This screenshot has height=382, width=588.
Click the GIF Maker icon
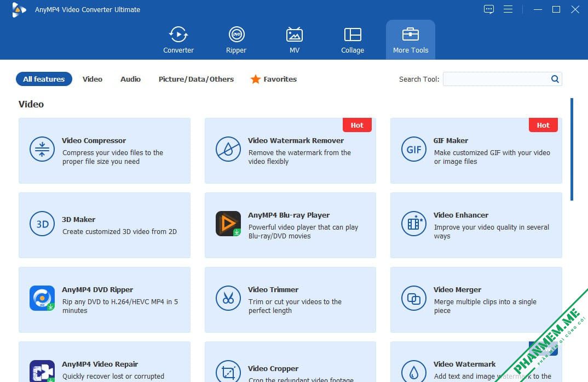pos(413,149)
